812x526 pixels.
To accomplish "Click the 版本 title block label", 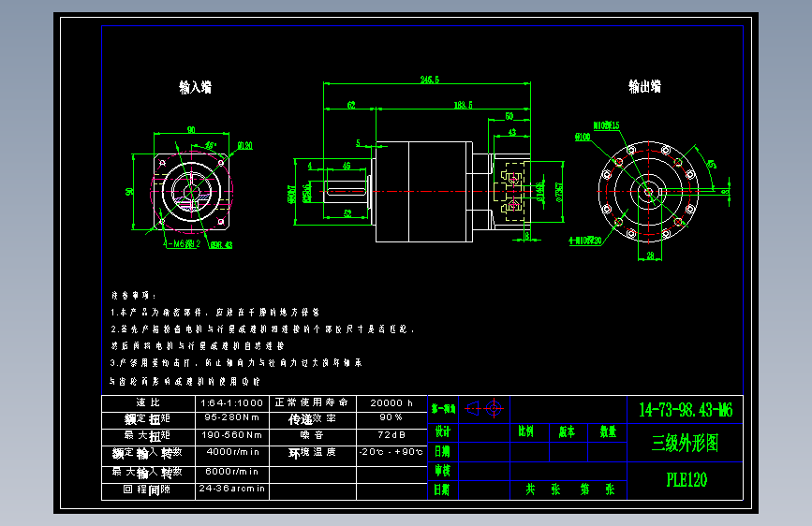I will click(x=567, y=431).
